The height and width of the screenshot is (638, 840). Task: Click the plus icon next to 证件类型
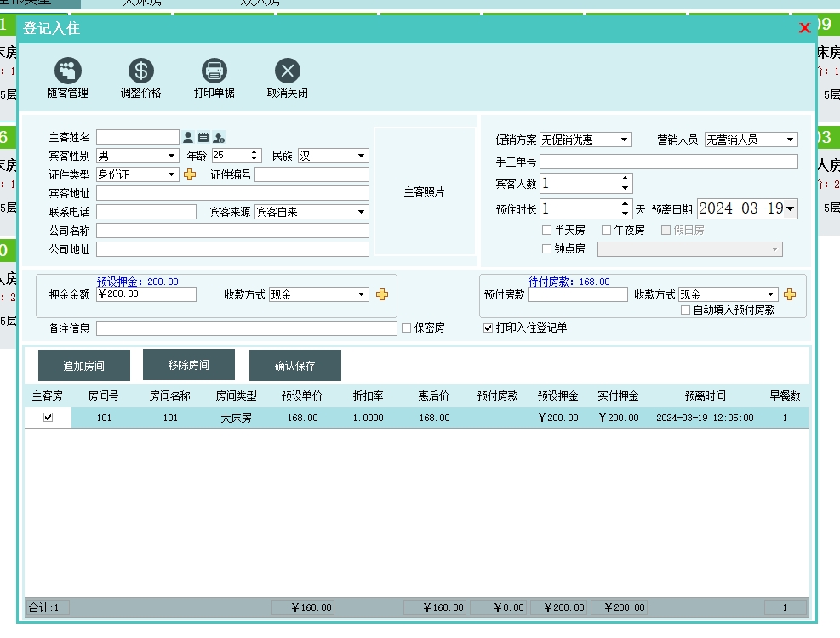pos(190,174)
